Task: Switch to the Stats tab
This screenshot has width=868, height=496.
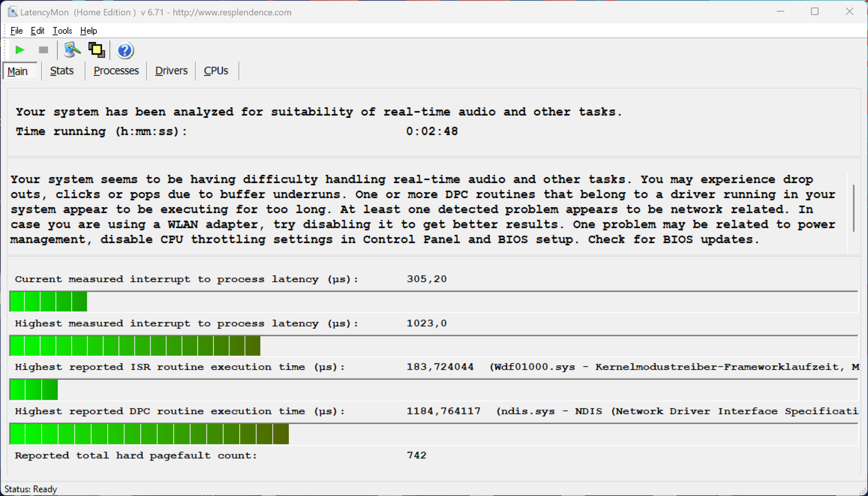Action: click(x=62, y=71)
